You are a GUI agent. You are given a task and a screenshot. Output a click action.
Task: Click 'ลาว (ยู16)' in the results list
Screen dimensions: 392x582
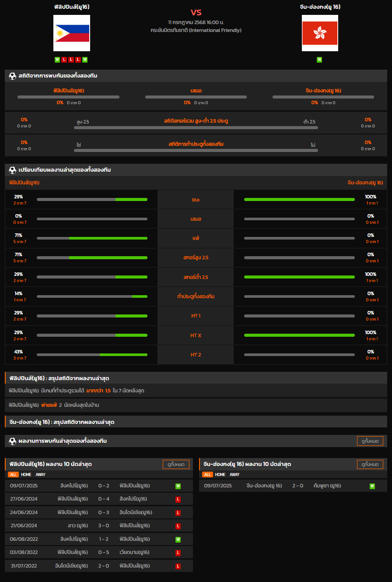point(78,526)
